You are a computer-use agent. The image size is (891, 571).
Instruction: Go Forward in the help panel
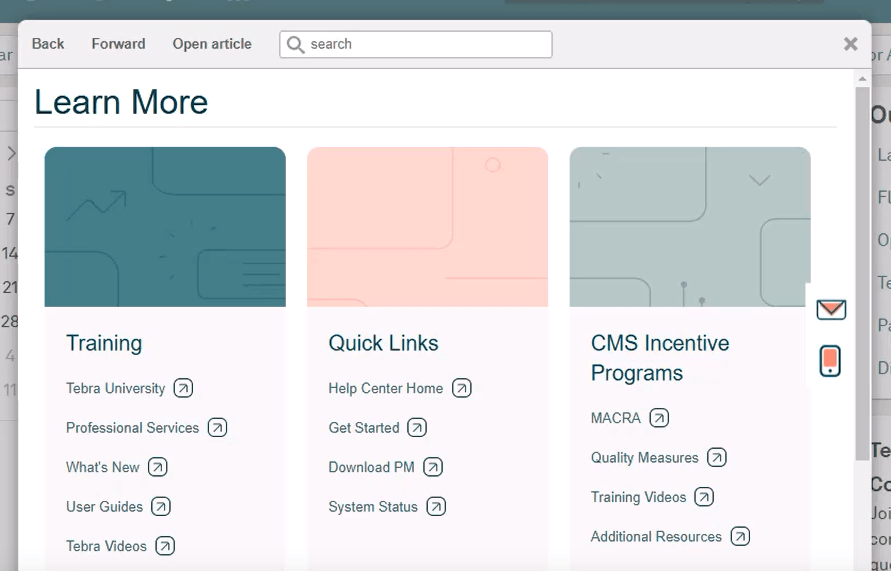[x=118, y=44]
